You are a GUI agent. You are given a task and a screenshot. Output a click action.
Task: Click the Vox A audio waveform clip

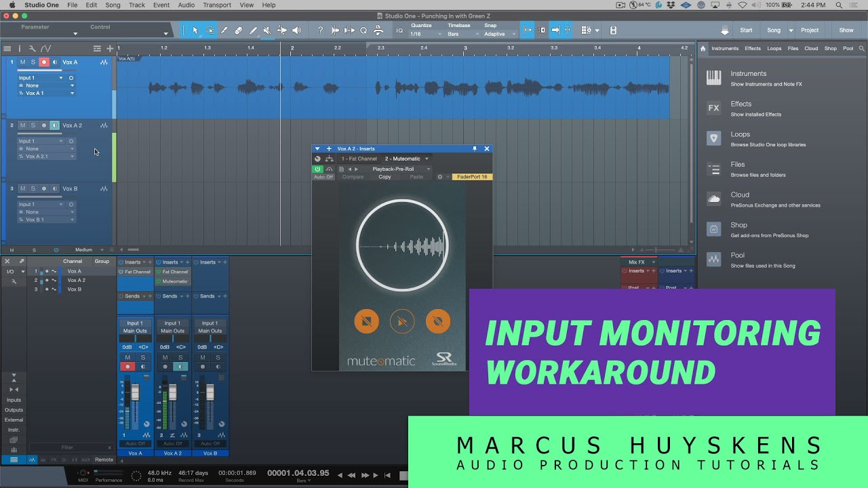point(393,87)
